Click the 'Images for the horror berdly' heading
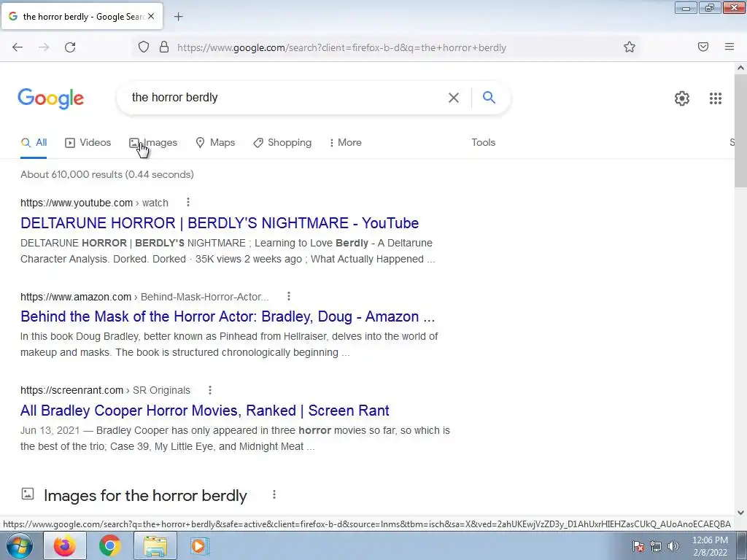 145,496
